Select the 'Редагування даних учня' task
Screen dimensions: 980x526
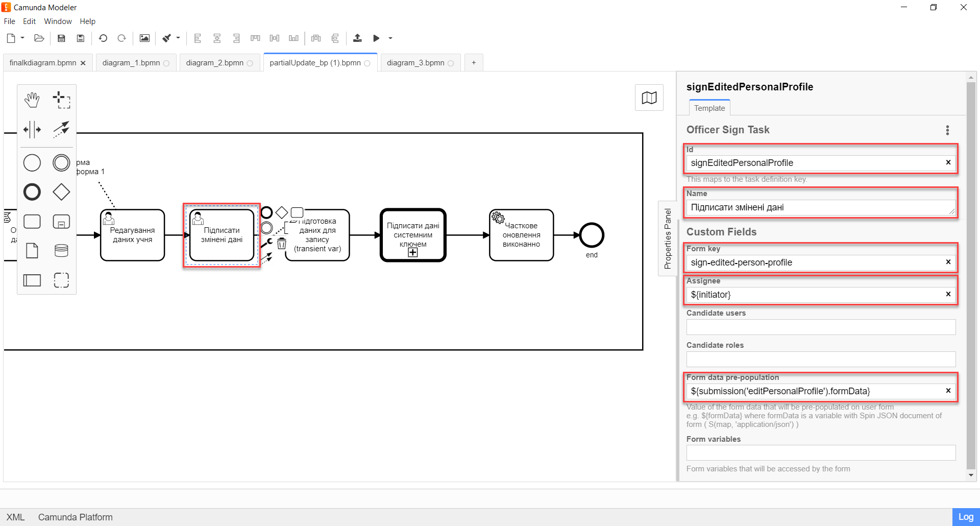click(133, 235)
